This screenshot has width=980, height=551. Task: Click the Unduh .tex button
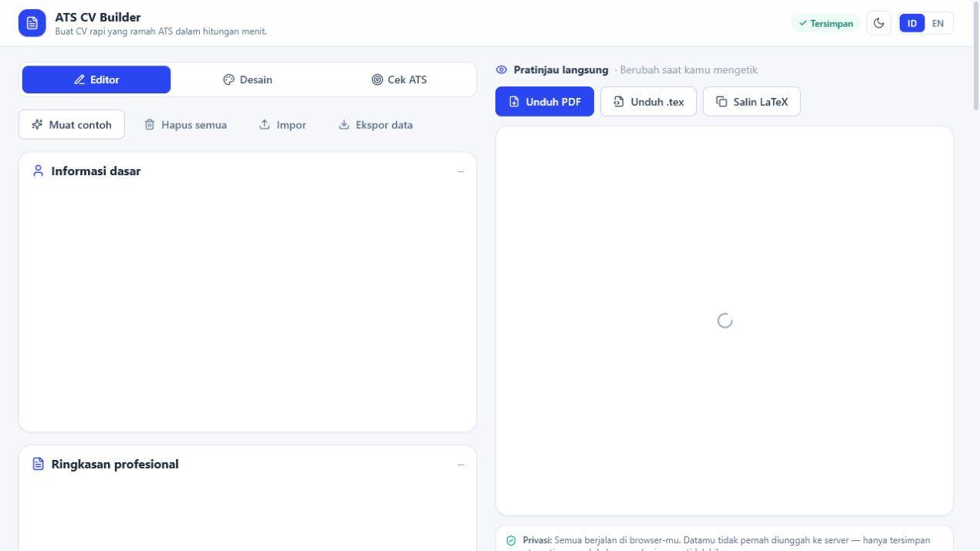pos(648,101)
